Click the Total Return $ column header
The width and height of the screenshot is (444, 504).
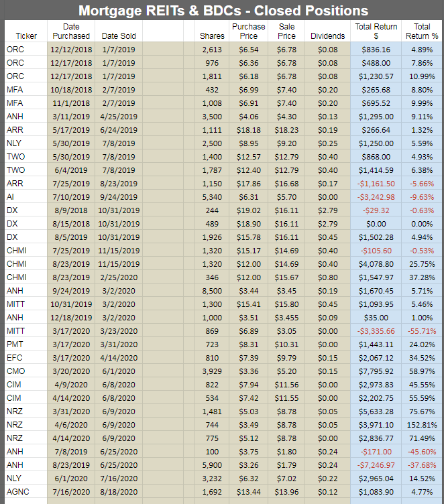pyautogui.click(x=376, y=31)
